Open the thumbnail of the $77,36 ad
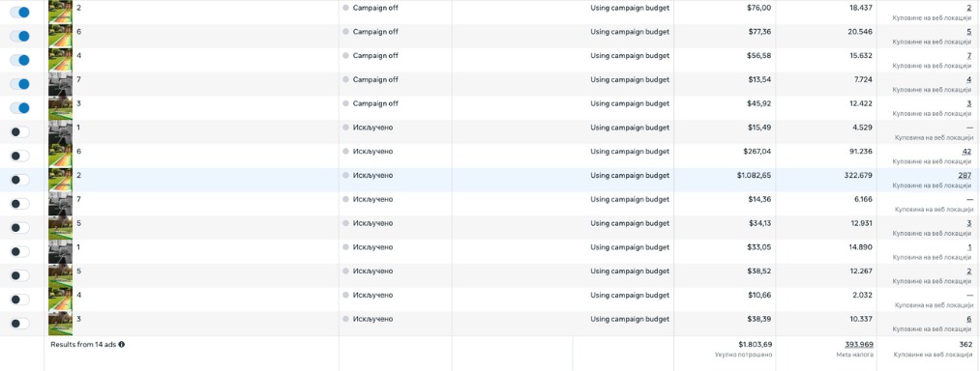Screen dimensions: 980x371 (61, 36)
